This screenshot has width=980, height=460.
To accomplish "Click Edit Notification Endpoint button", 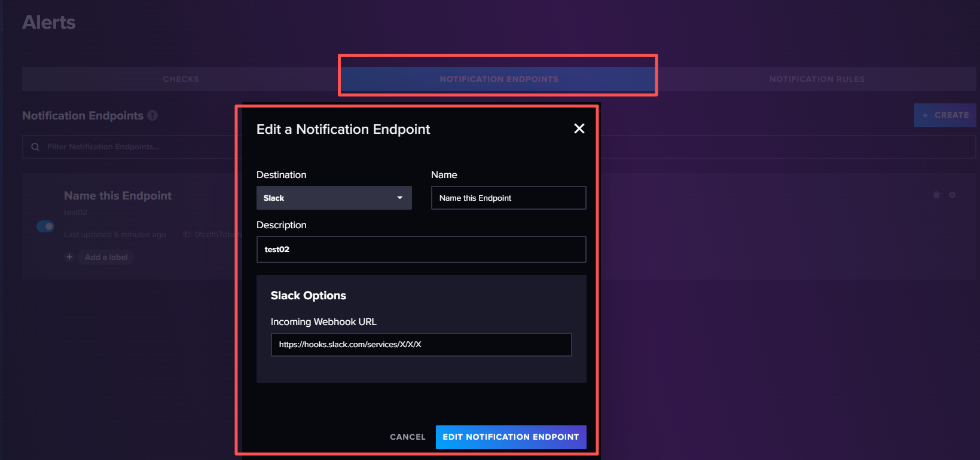I will click(x=511, y=437).
